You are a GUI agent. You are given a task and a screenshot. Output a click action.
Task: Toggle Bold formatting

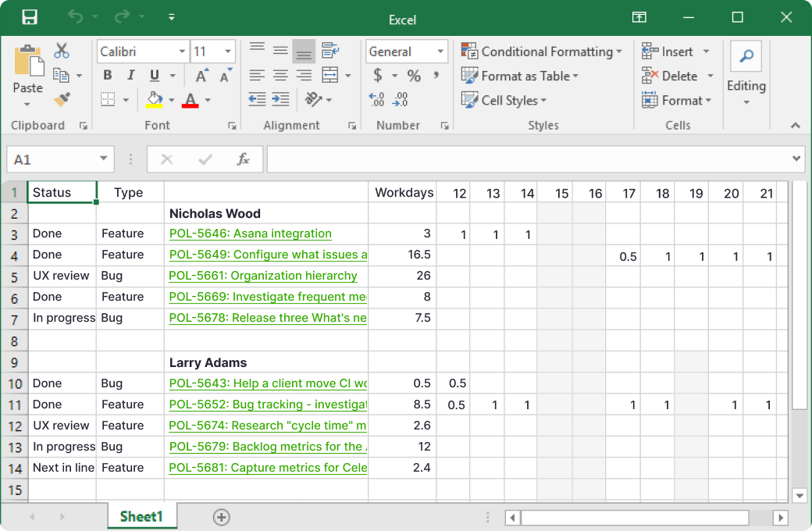tap(108, 76)
